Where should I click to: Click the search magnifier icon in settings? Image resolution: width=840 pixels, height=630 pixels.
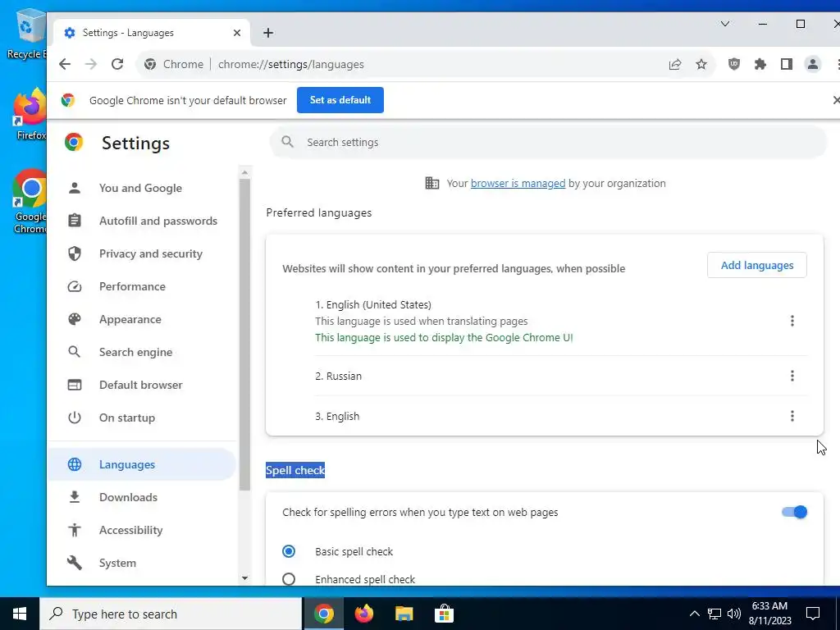tap(288, 142)
